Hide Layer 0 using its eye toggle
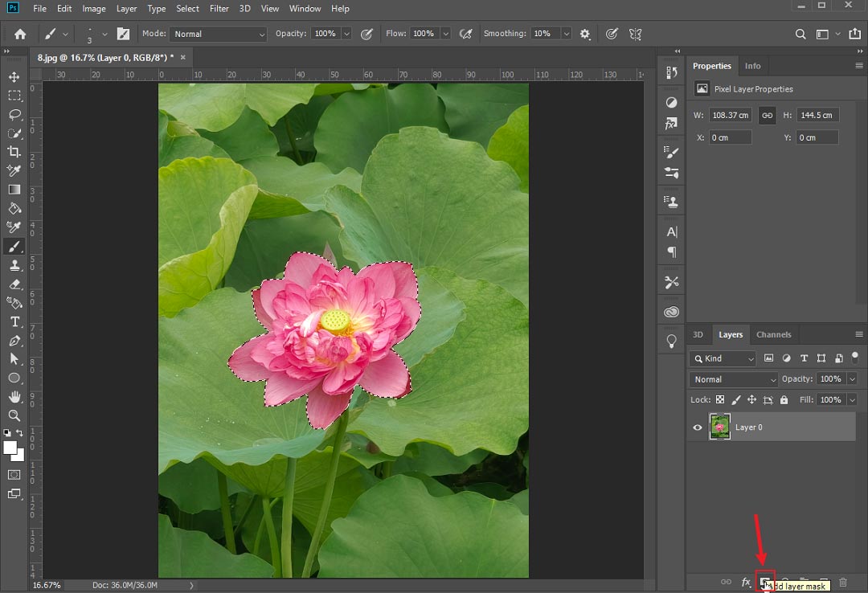This screenshot has width=868, height=593. tap(697, 427)
